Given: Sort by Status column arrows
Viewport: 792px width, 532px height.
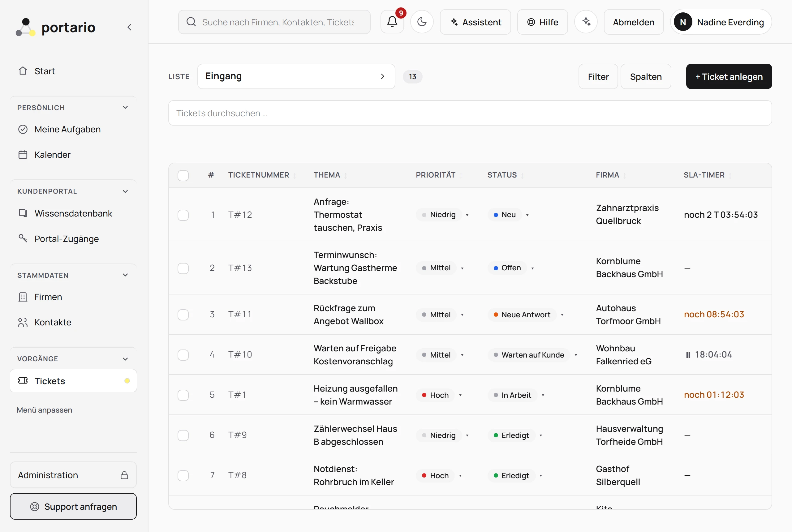Looking at the screenshot, I should (x=522, y=175).
